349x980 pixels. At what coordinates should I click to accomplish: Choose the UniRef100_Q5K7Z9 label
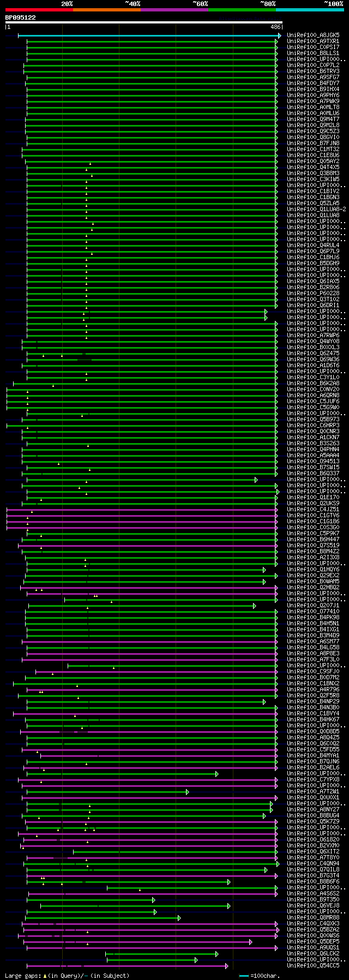pyautogui.click(x=313, y=822)
